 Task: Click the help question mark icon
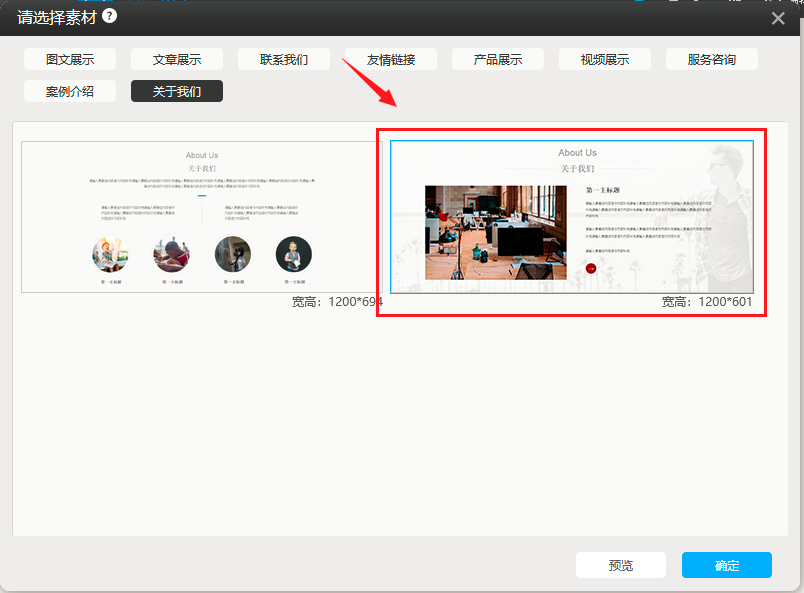coord(110,16)
